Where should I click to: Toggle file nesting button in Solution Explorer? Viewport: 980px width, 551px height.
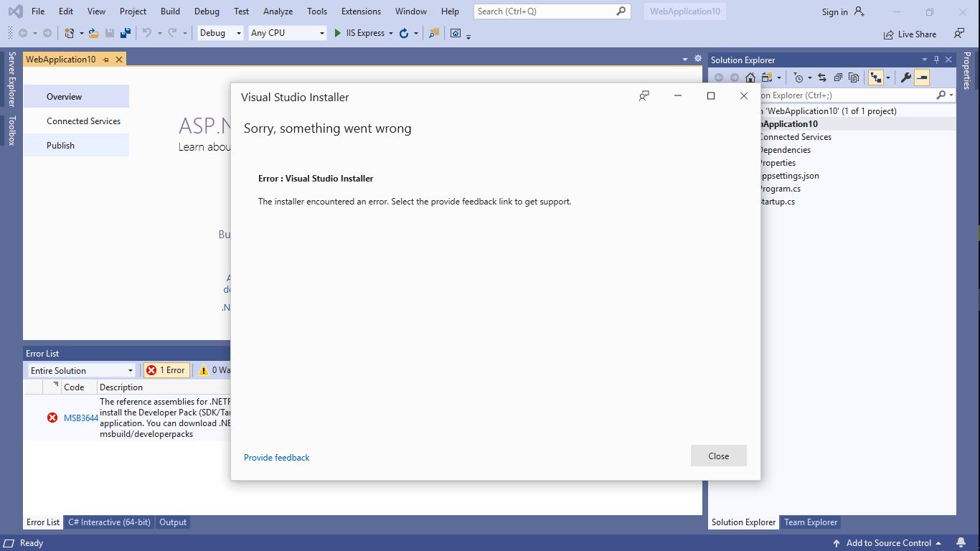click(x=875, y=77)
